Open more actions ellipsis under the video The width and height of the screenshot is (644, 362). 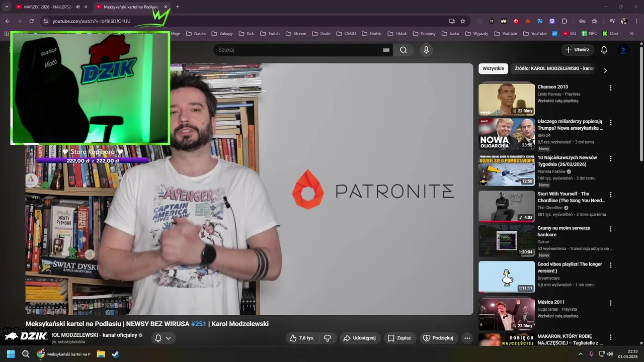tap(467, 338)
